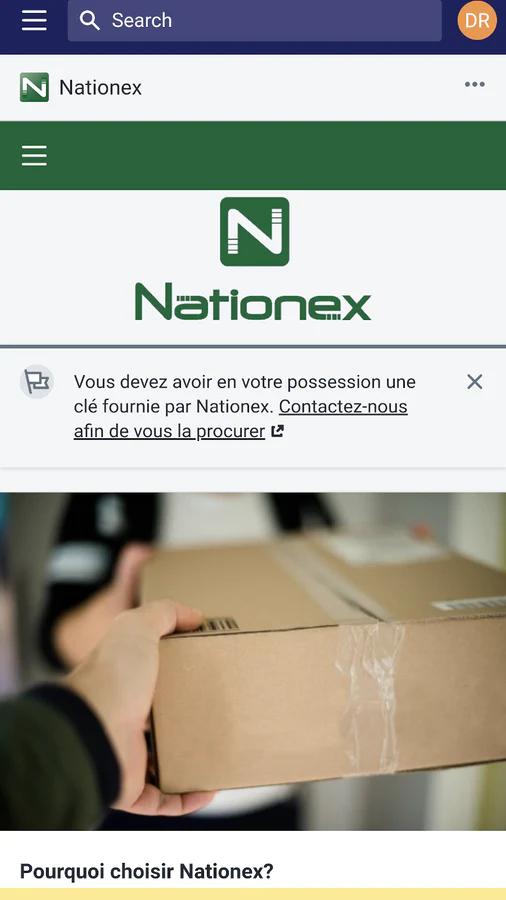The width and height of the screenshot is (506, 900).
Task: Click the flag icon in the notice banner
Action: point(37,382)
